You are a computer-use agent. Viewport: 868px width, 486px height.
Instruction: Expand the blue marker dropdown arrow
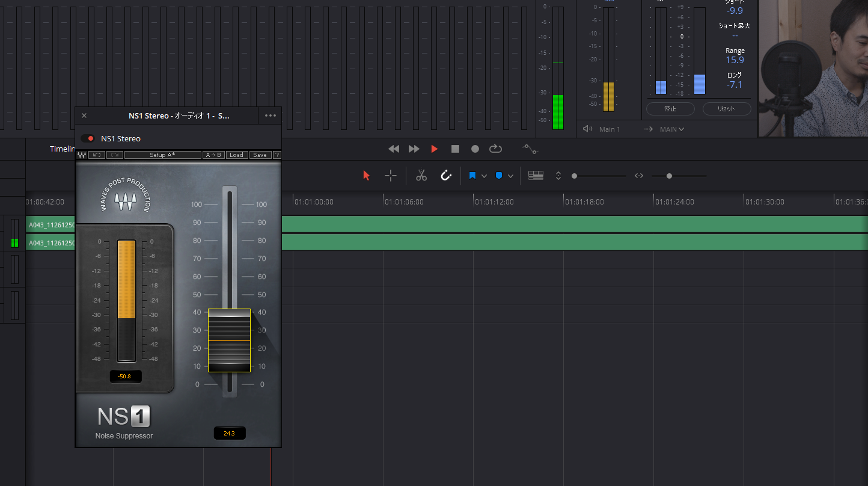click(510, 176)
